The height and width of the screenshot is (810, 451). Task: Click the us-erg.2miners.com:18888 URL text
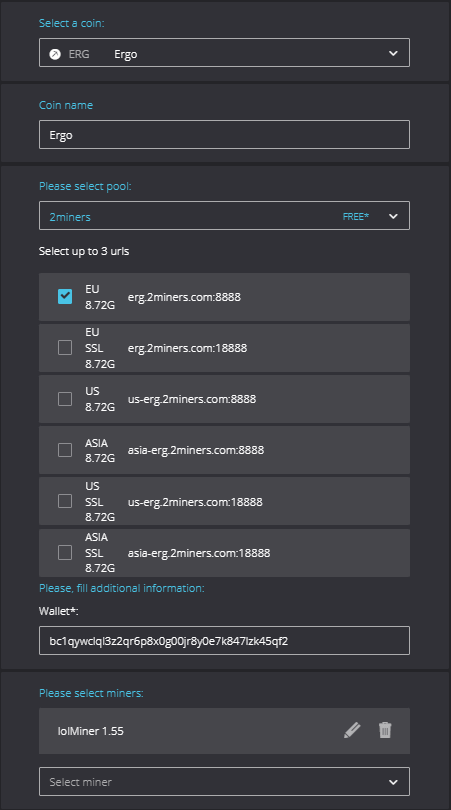click(195, 502)
